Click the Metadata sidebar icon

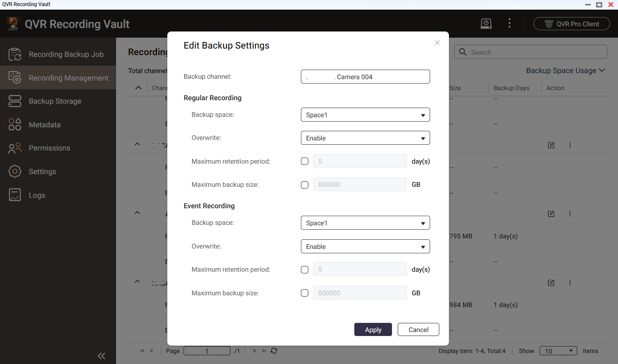pos(15,125)
